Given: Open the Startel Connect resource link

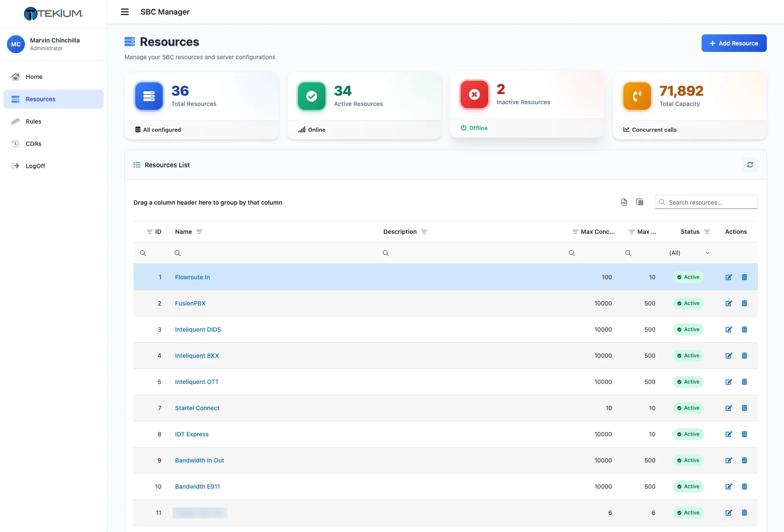Looking at the screenshot, I should (197, 408).
